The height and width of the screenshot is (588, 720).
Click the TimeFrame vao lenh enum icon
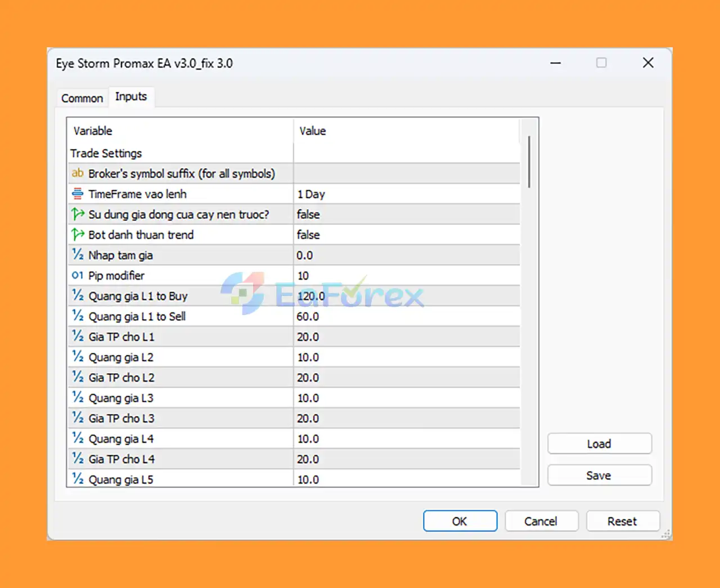[x=78, y=194]
